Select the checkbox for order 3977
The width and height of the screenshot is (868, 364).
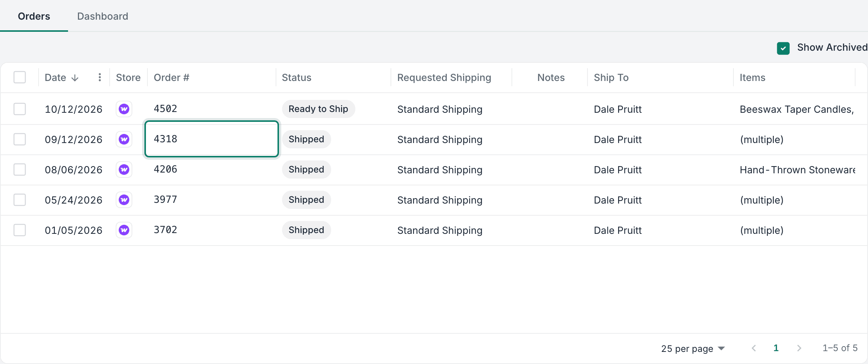(x=20, y=200)
